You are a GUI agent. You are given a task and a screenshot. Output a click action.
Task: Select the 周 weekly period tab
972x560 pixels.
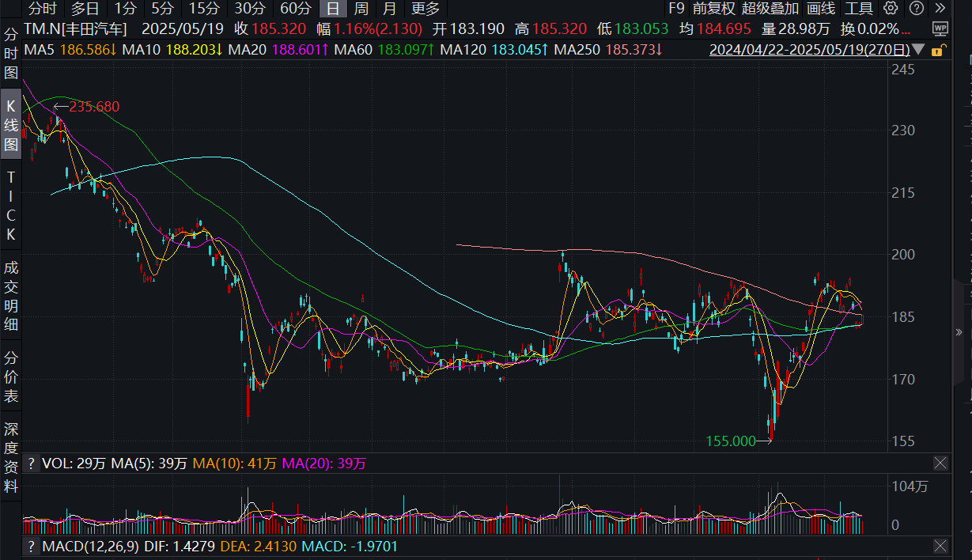pos(361,9)
